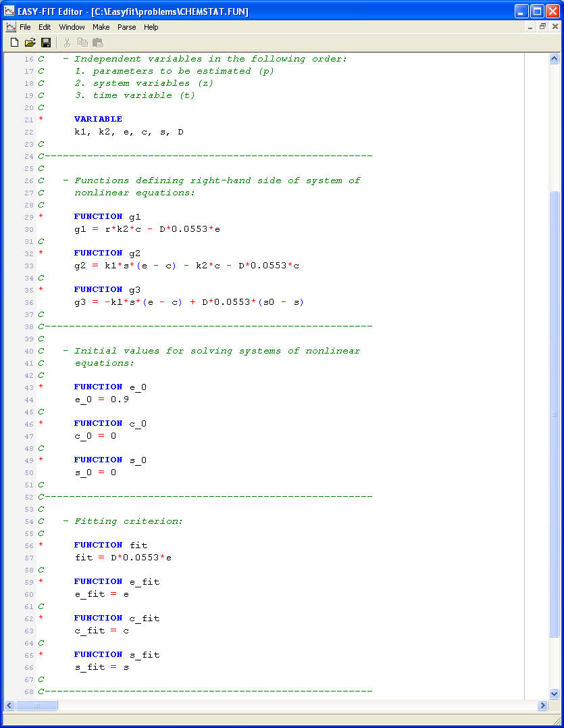Open the Help menu
Image resolution: width=564 pixels, height=728 pixels.
(151, 27)
